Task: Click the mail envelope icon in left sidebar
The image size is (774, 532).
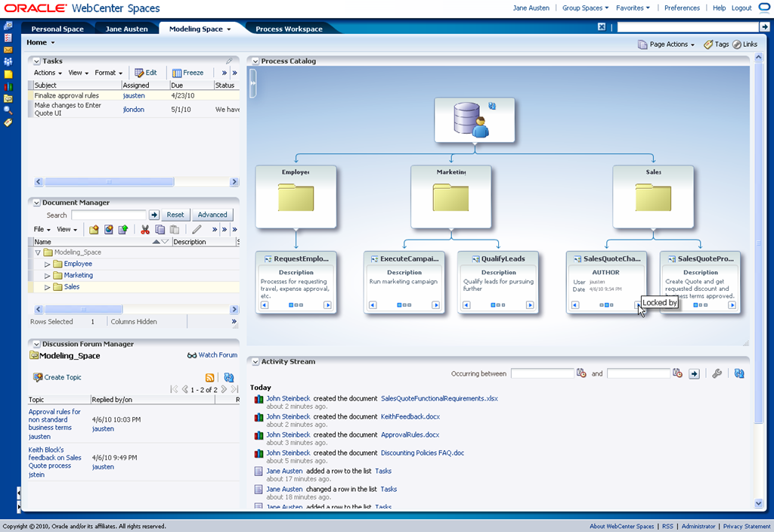Action: pyautogui.click(x=8, y=50)
